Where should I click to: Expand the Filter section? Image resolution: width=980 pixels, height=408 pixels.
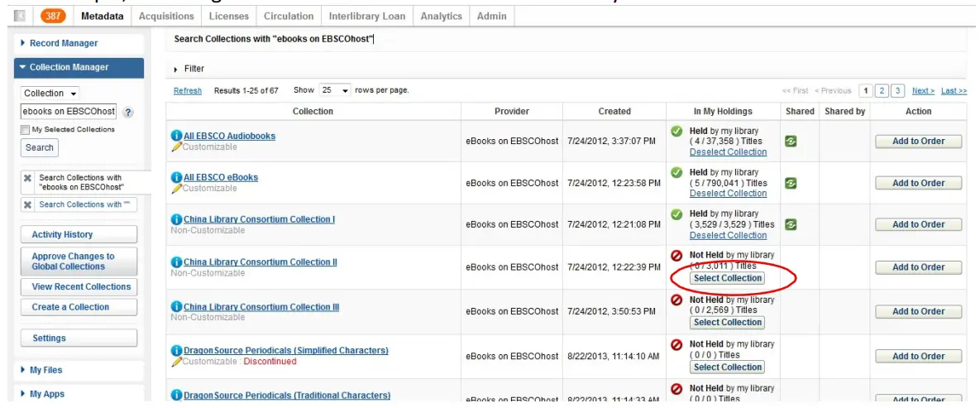[189, 69]
